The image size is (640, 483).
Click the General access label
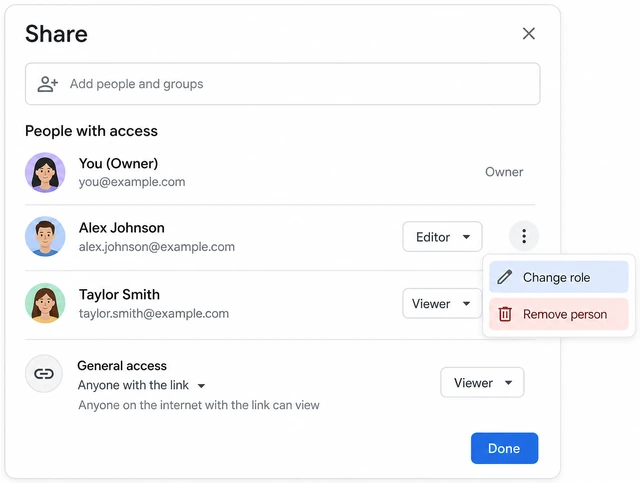click(122, 365)
